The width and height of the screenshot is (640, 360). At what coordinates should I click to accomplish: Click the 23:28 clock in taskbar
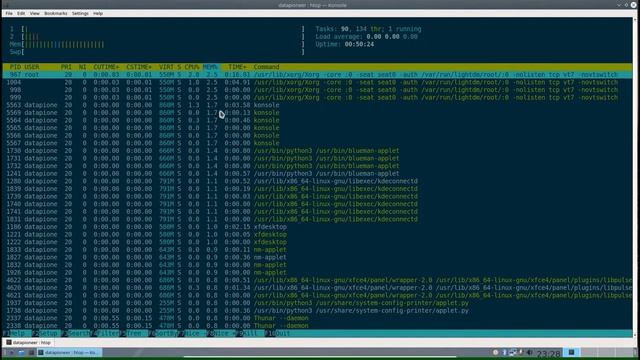(x=548, y=353)
